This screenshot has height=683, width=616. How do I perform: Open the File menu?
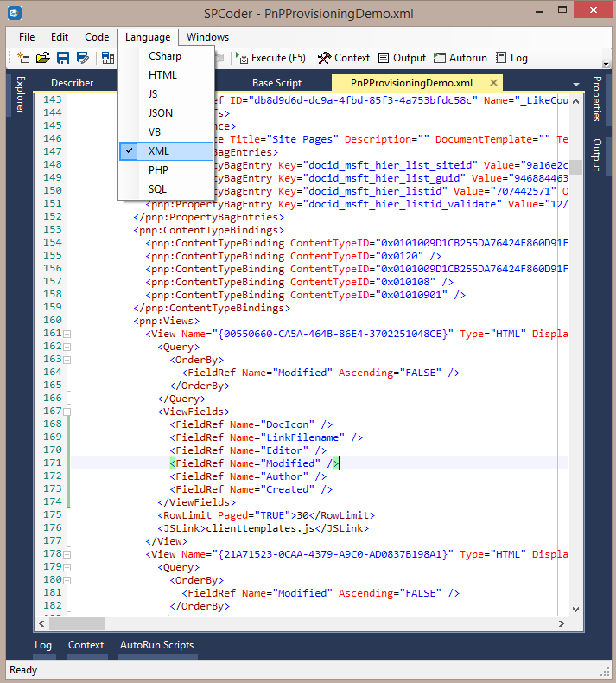[27, 37]
